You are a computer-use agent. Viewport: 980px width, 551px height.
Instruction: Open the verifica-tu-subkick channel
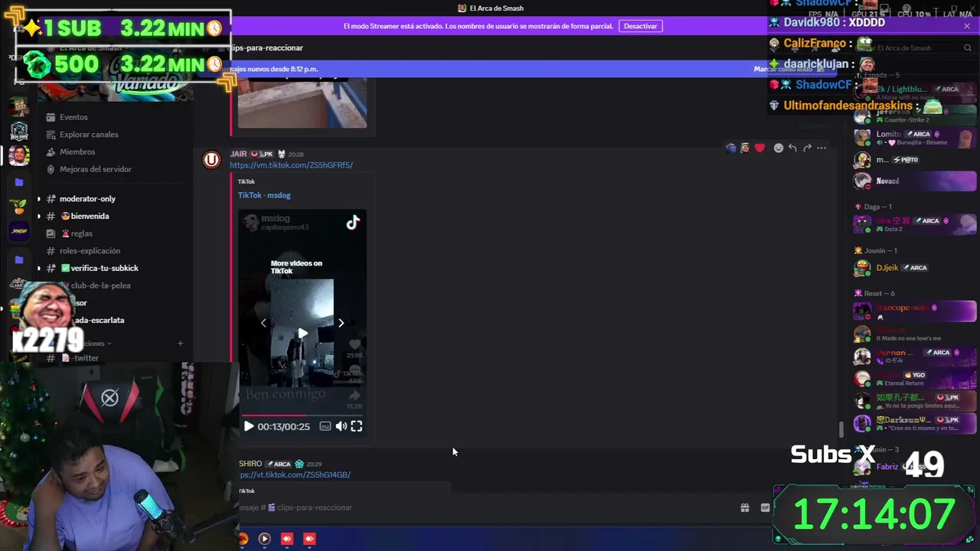[x=104, y=268]
